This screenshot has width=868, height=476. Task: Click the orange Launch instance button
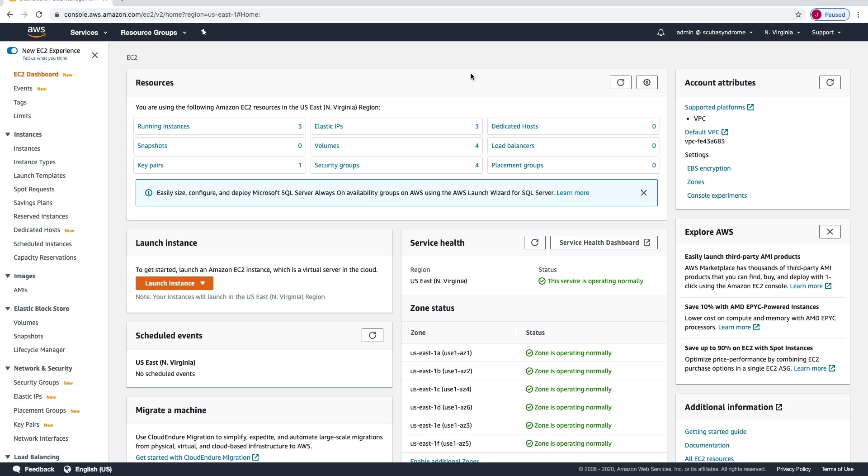(174, 283)
